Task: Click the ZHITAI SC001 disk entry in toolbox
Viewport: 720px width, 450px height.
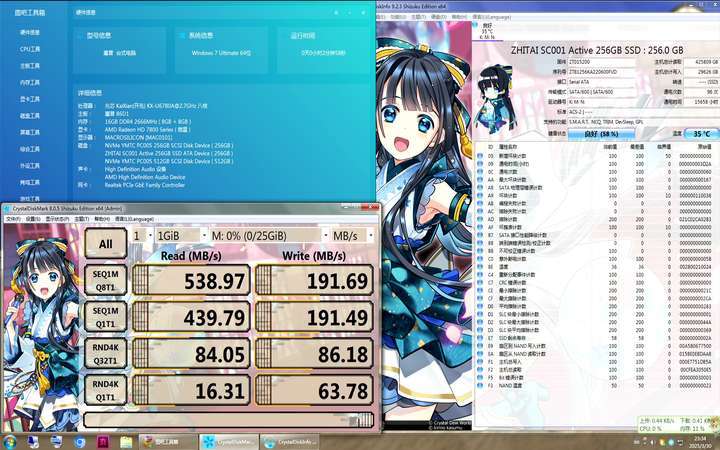Action: coord(169,153)
